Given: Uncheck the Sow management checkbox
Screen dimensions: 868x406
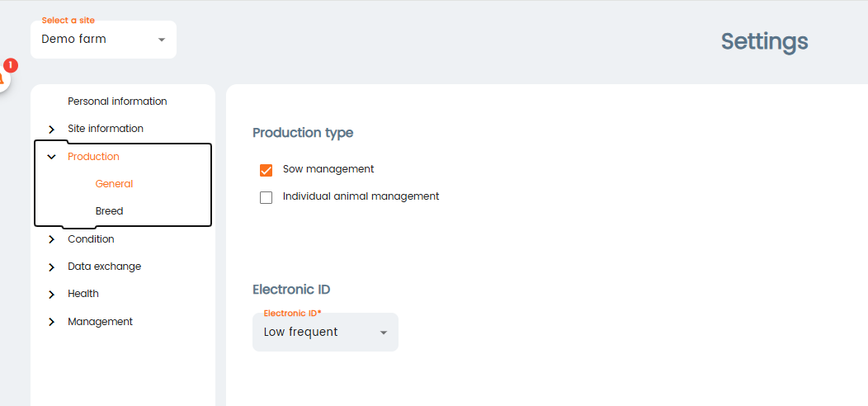Looking at the screenshot, I should coord(266,170).
